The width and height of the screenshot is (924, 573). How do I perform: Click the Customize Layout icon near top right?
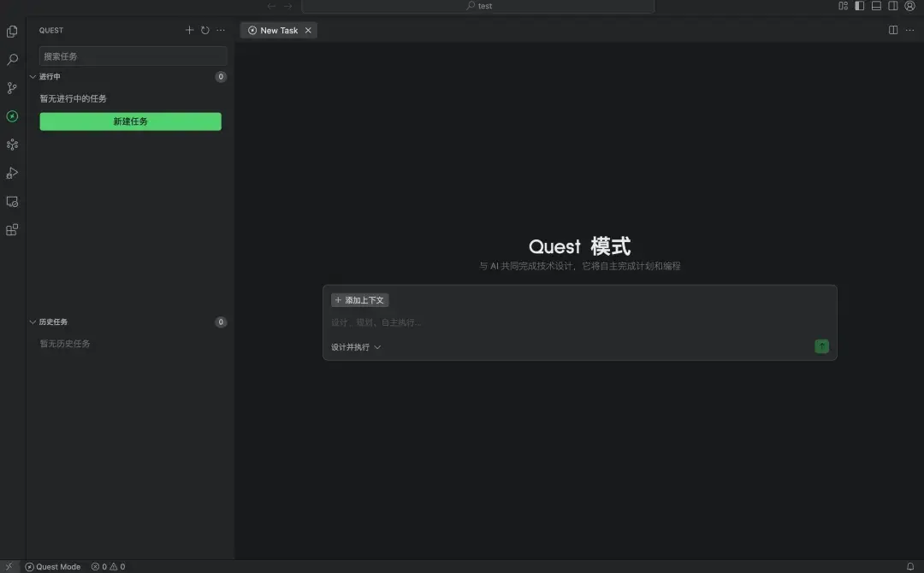(x=842, y=6)
